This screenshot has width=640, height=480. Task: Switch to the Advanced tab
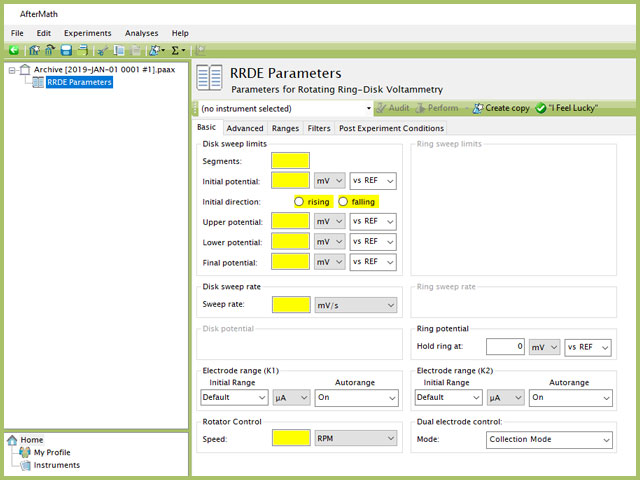point(245,128)
